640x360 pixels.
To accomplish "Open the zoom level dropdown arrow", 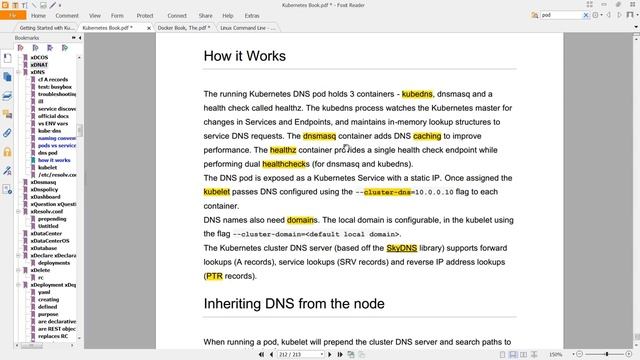I will [x=573, y=354].
